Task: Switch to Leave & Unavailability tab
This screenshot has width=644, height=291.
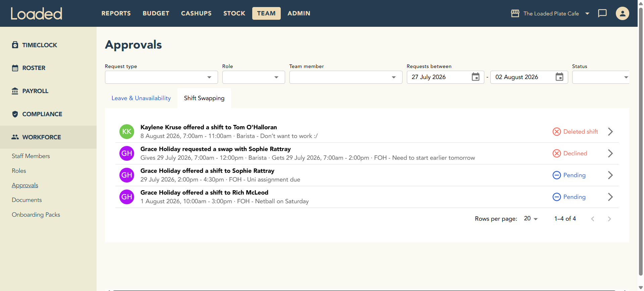Action: click(x=141, y=98)
